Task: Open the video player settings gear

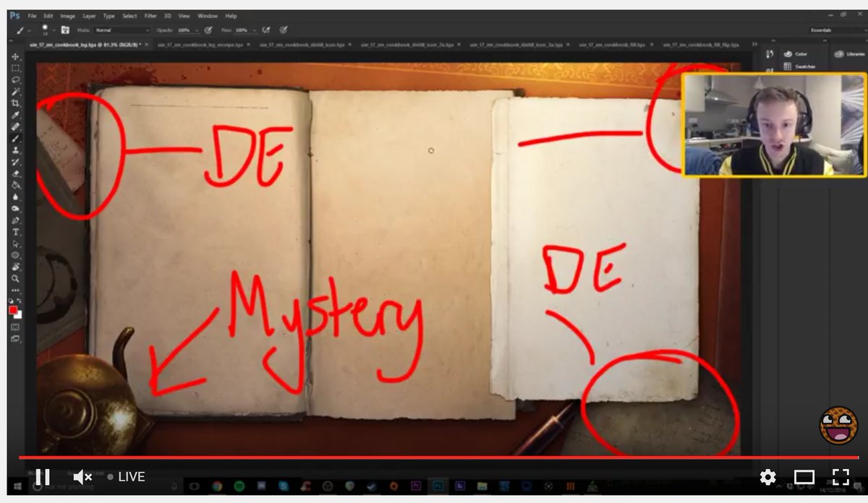Action: 767,477
